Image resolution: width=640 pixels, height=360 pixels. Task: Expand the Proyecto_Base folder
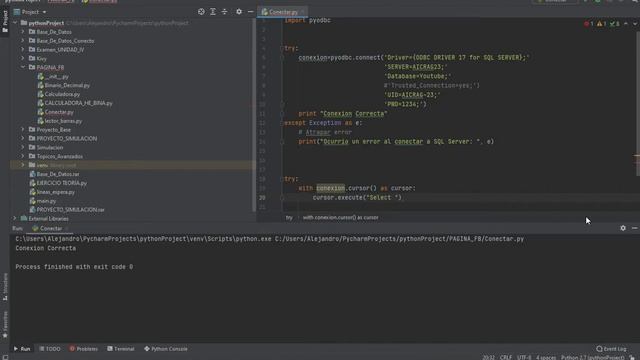23,129
